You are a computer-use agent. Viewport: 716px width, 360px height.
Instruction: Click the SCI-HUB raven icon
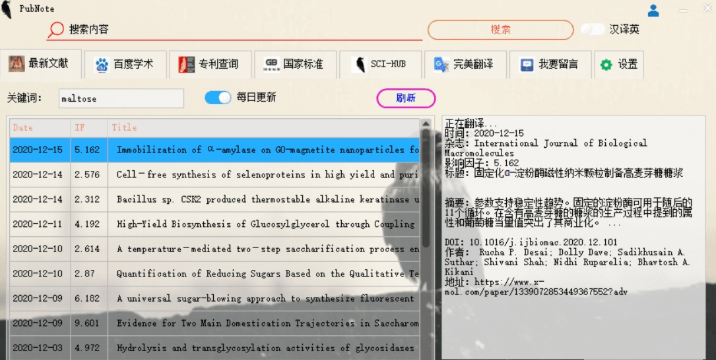(360, 64)
